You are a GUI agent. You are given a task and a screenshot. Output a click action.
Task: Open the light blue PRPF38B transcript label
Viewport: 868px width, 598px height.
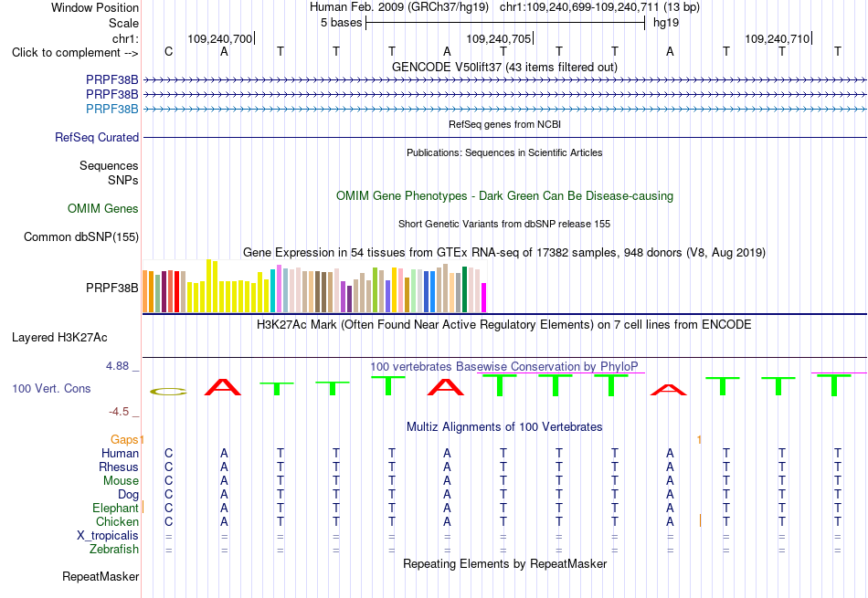click(x=111, y=109)
